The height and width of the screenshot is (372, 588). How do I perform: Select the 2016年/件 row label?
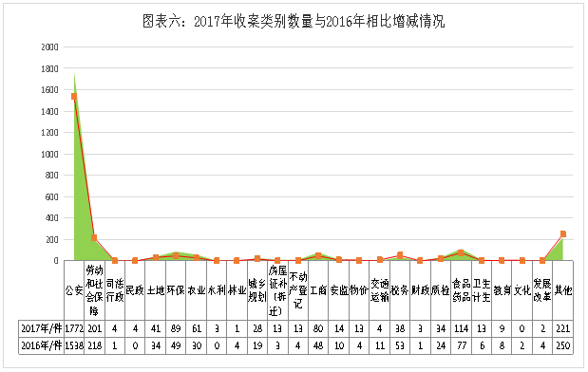click(41, 345)
